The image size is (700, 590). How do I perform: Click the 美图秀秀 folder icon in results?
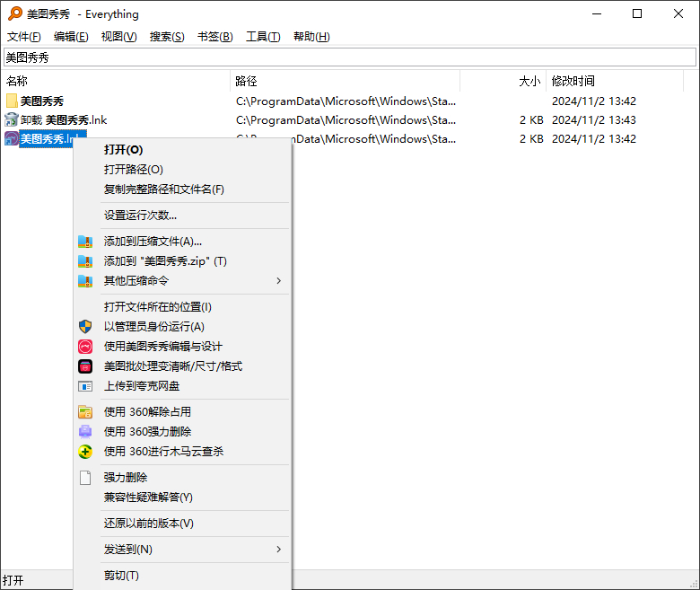(x=12, y=101)
